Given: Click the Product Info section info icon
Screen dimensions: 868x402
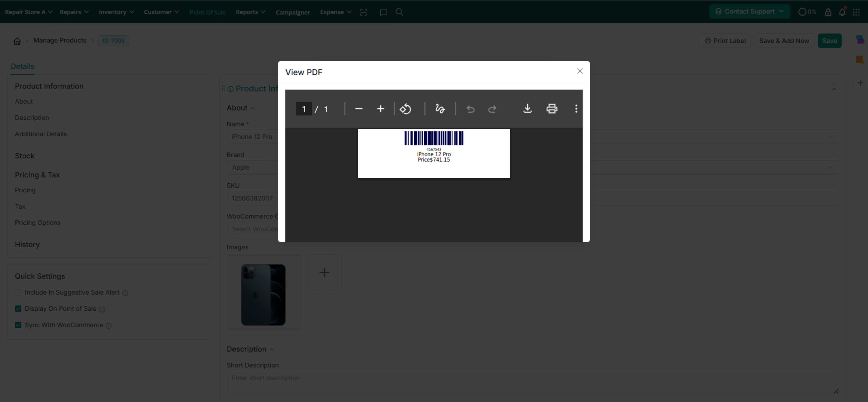Looking at the screenshot, I should [230, 89].
